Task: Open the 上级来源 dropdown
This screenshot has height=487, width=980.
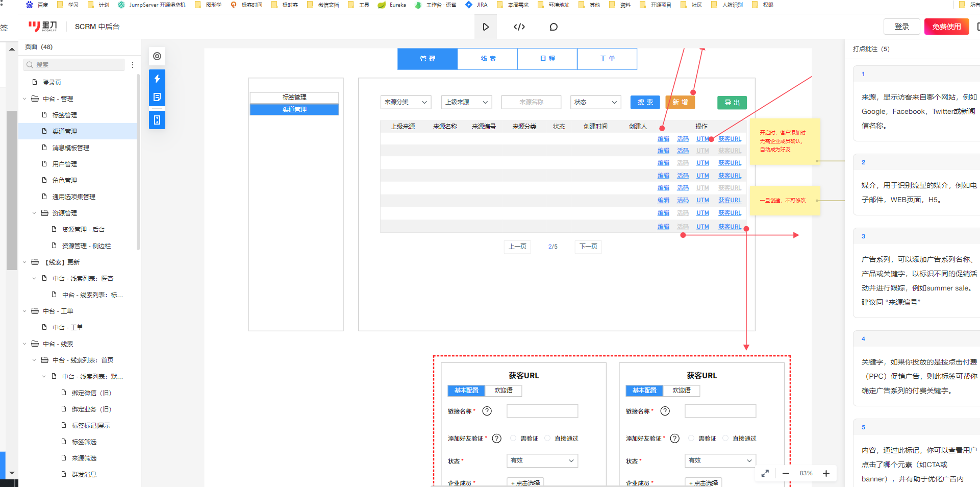Action: (466, 102)
